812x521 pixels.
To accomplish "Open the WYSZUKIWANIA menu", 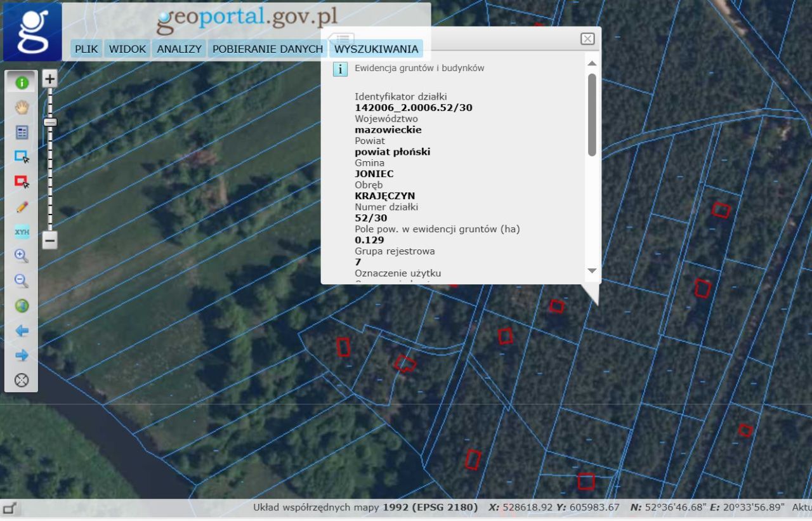I will click(x=376, y=49).
